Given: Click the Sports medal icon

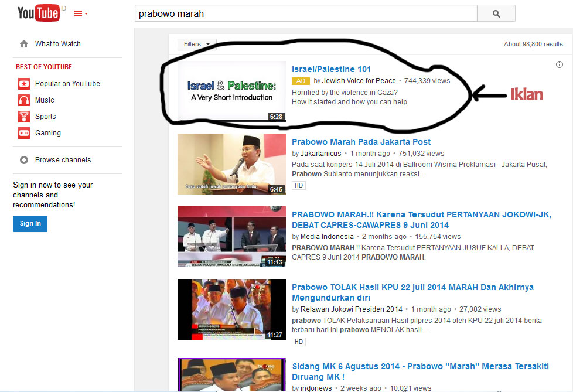Looking at the screenshot, I should coord(24,117).
